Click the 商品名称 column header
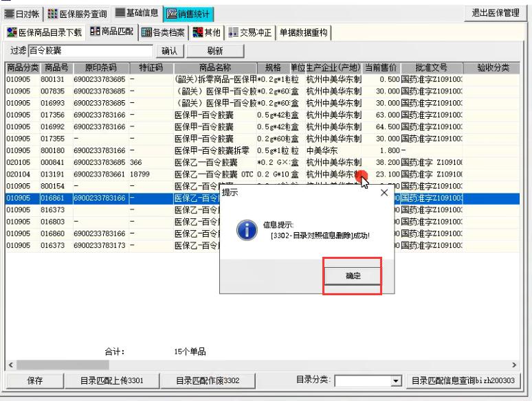The width and height of the screenshot is (532, 401). pyautogui.click(x=215, y=68)
